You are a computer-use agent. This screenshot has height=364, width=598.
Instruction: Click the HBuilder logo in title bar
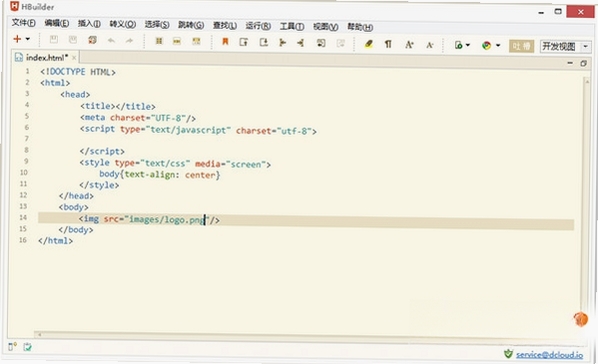14,6
